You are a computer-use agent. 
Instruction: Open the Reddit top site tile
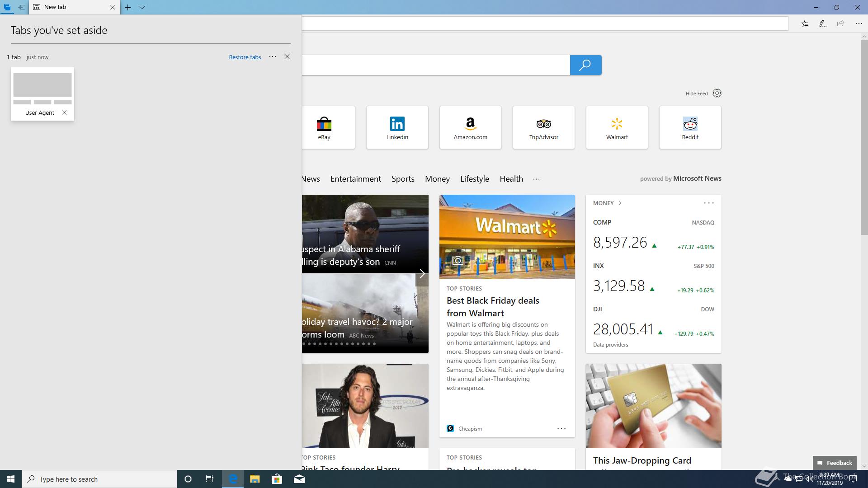[x=690, y=127]
